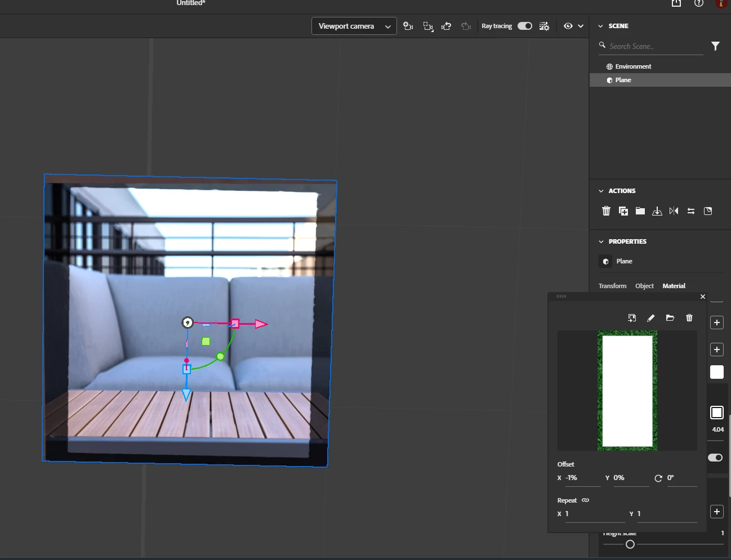Screen dimensions: 731x560
Task: Toggle the switch below the 4.04 value
Action: coord(715,458)
